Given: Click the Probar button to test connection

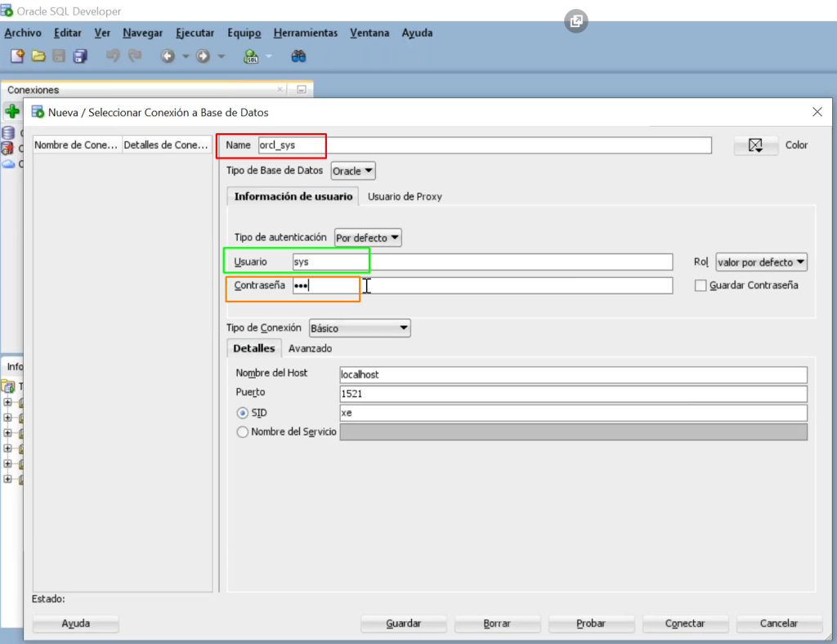Looking at the screenshot, I should [x=591, y=624].
